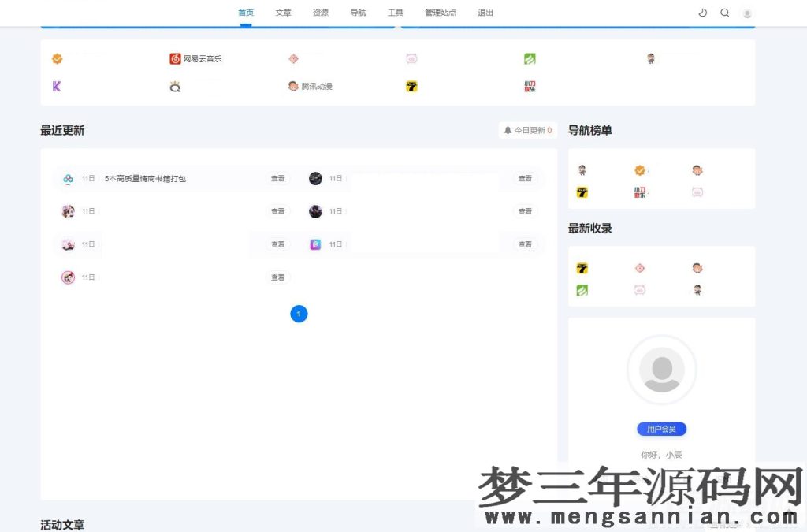Open the 工具 menu item
Screen dimensions: 807x532
396,13
